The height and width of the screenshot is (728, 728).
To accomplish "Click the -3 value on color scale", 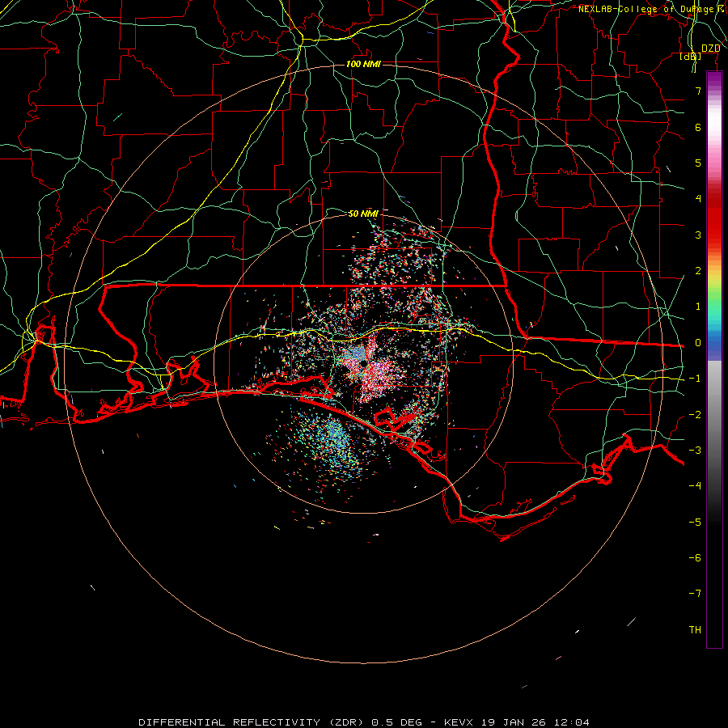I will point(695,451).
